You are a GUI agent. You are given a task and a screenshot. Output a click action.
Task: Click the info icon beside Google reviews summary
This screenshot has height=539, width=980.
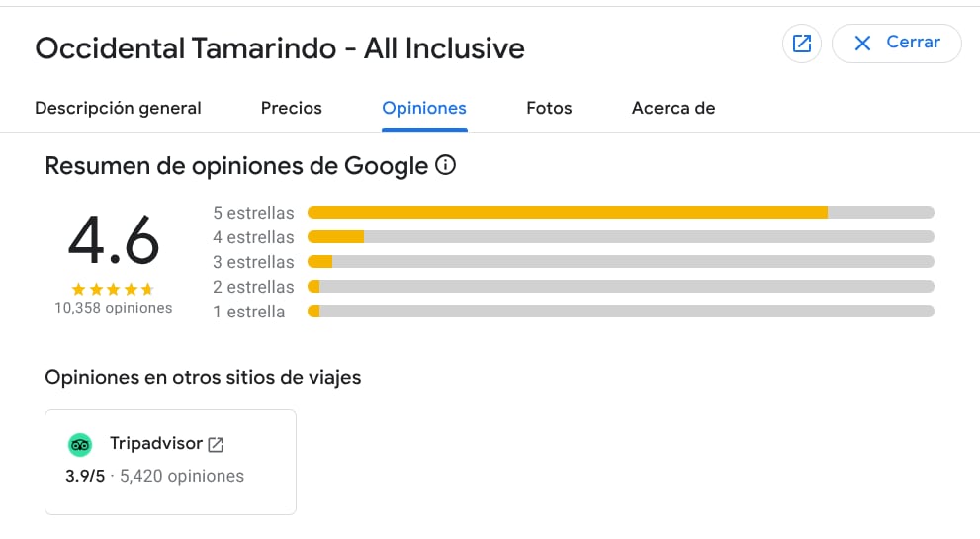pos(445,165)
